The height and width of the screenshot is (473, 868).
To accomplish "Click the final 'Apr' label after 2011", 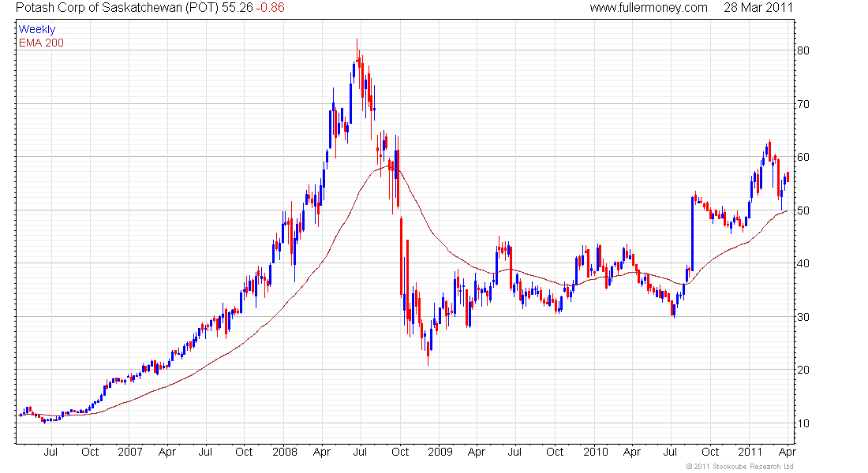I will (x=788, y=453).
